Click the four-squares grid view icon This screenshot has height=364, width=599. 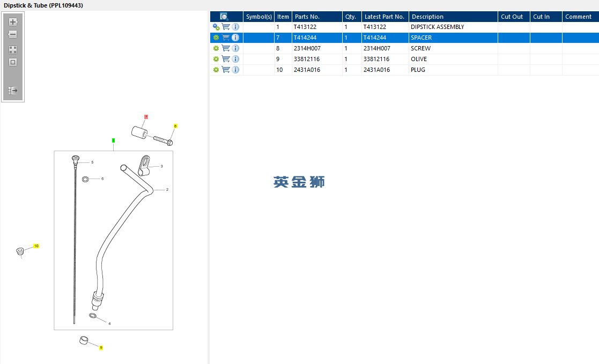[x=13, y=50]
